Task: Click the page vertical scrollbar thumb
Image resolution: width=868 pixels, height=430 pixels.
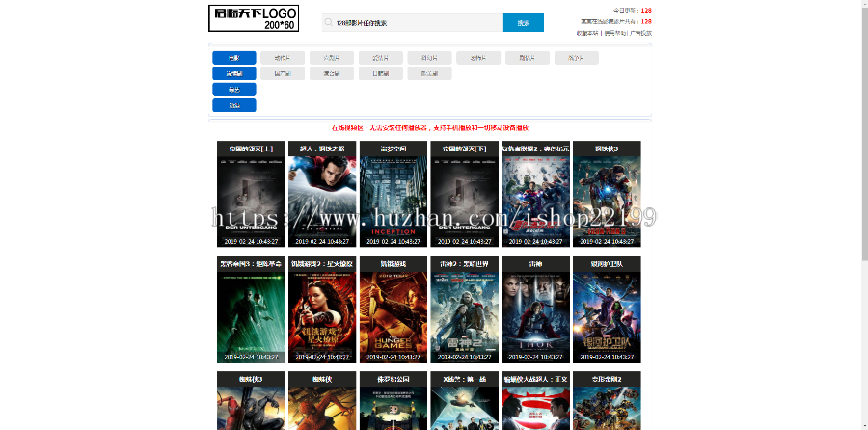Action: (865, 133)
